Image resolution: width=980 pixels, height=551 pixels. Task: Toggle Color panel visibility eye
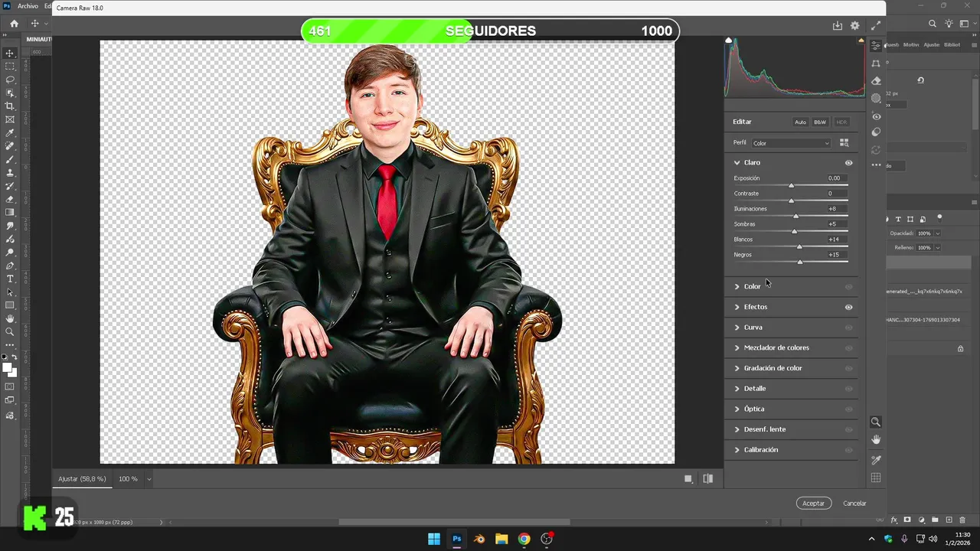tap(848, 286)
